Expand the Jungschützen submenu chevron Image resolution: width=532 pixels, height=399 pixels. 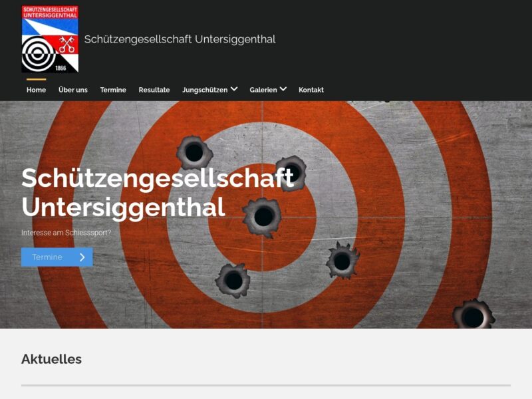(x=234, y=89)
